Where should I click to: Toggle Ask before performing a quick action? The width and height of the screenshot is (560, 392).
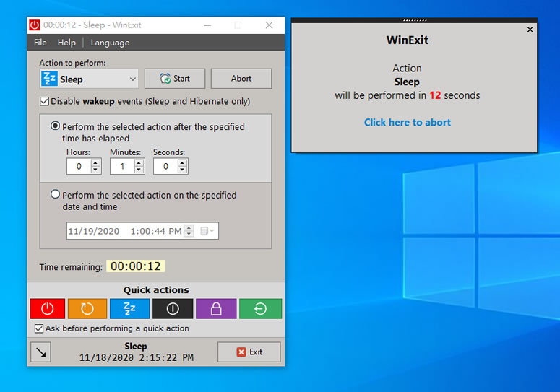[x=39, y=328]
